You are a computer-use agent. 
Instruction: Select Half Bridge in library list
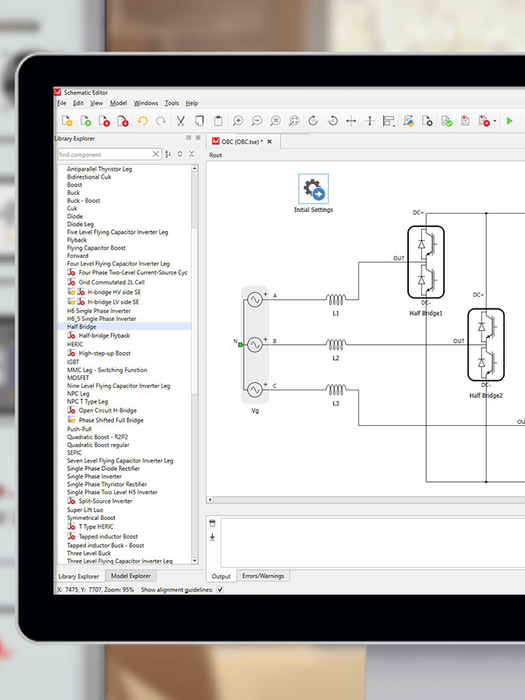coord(124,327)
